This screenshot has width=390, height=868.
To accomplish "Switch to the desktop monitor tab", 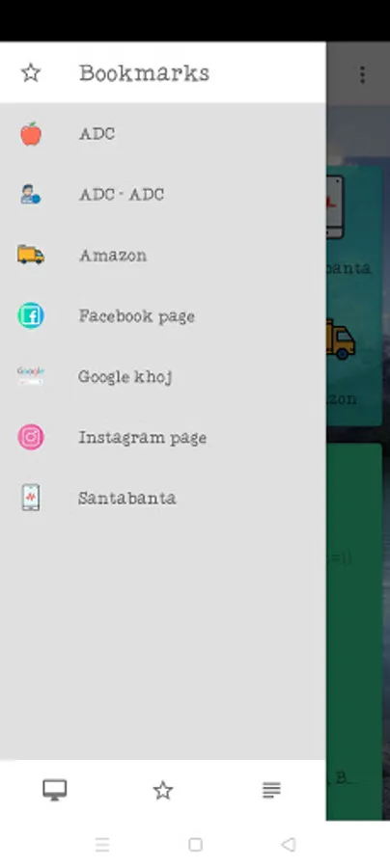I will [x=55, y=790].
